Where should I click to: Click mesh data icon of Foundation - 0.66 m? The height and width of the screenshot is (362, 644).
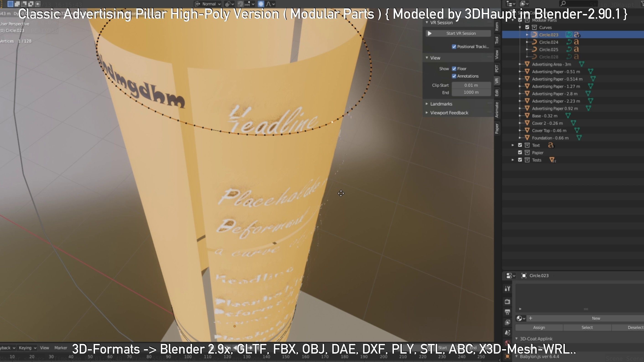pos(579,138)
